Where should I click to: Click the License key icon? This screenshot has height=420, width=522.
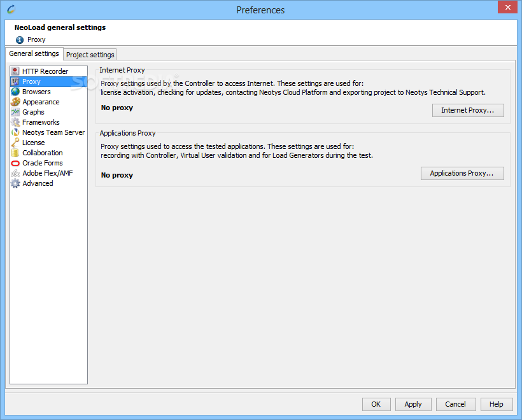click(x=15, y=143)
